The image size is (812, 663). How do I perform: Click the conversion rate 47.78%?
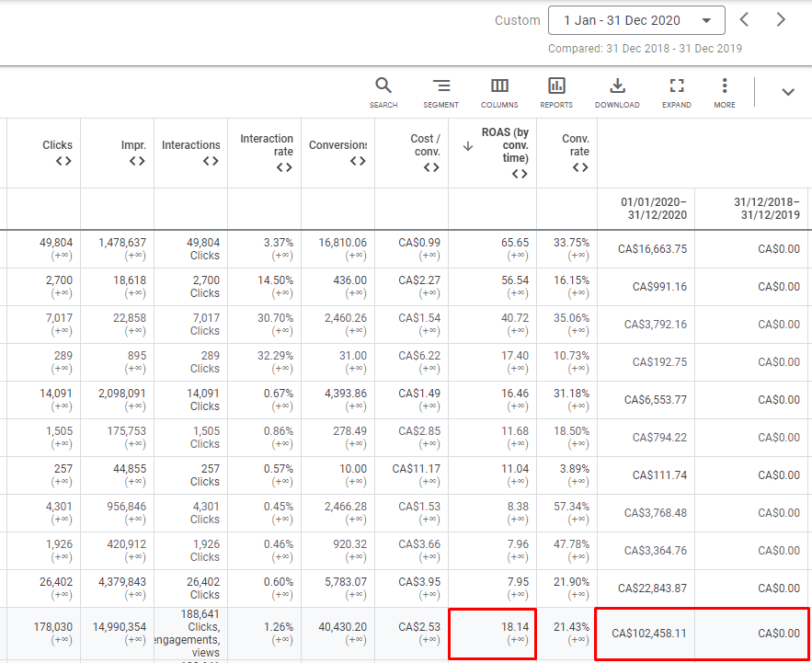click(x=571, y=544)
